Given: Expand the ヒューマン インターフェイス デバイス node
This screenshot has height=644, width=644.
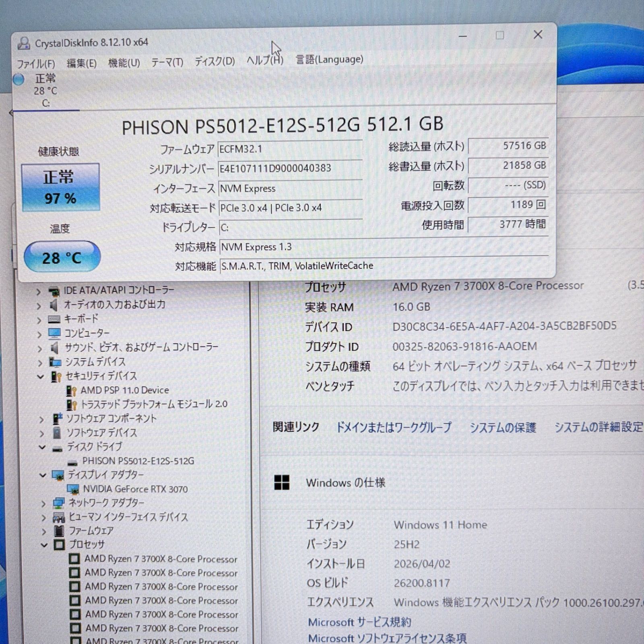Looking at the screenshot, I should (x=44, y=518).
